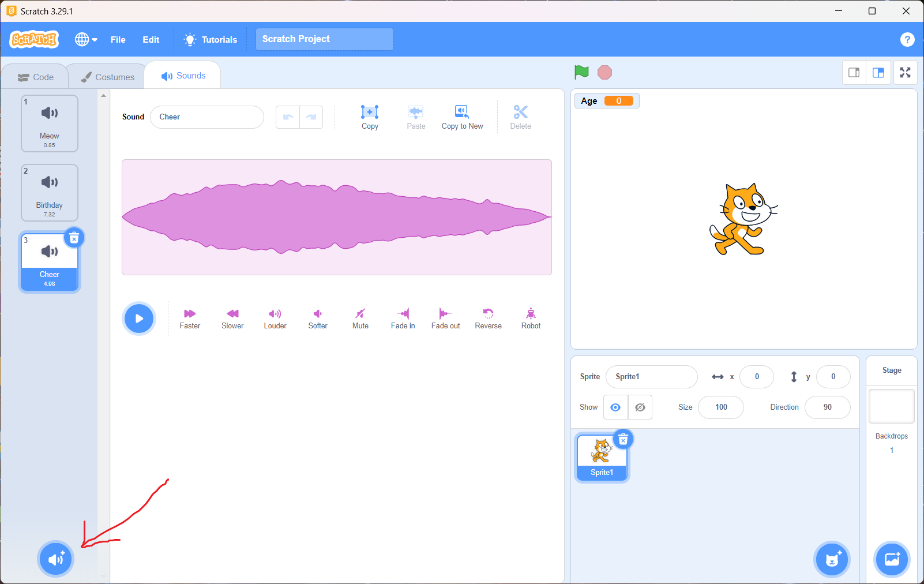Click the Copy to New button

point(462,117)
